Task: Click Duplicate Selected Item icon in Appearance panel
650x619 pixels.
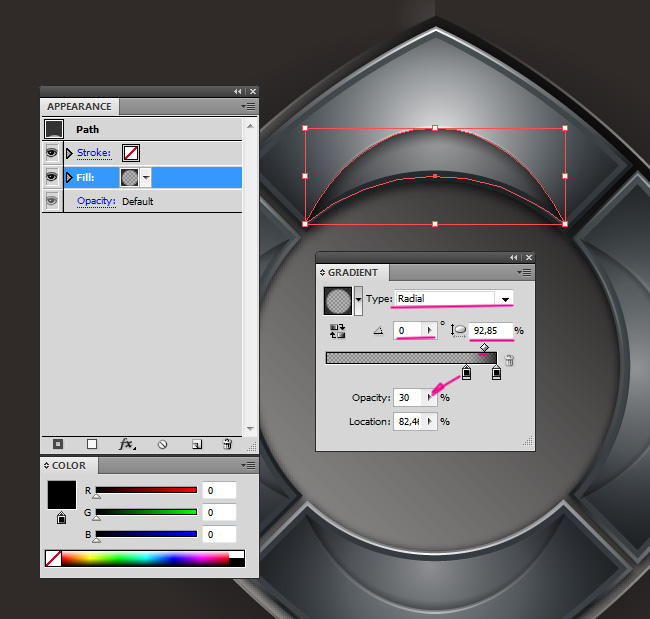Action: tap(197, 444)
